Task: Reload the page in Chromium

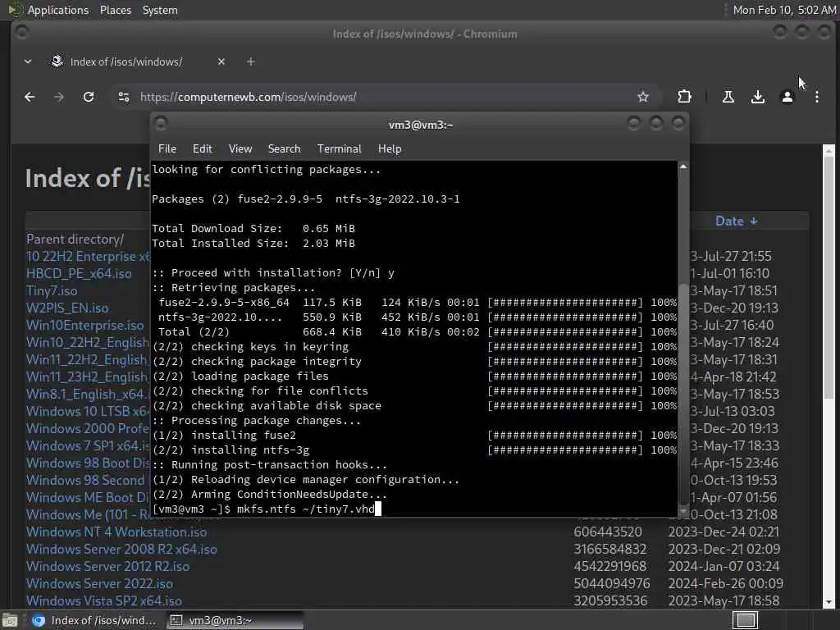Action: (x=89, y=97)
